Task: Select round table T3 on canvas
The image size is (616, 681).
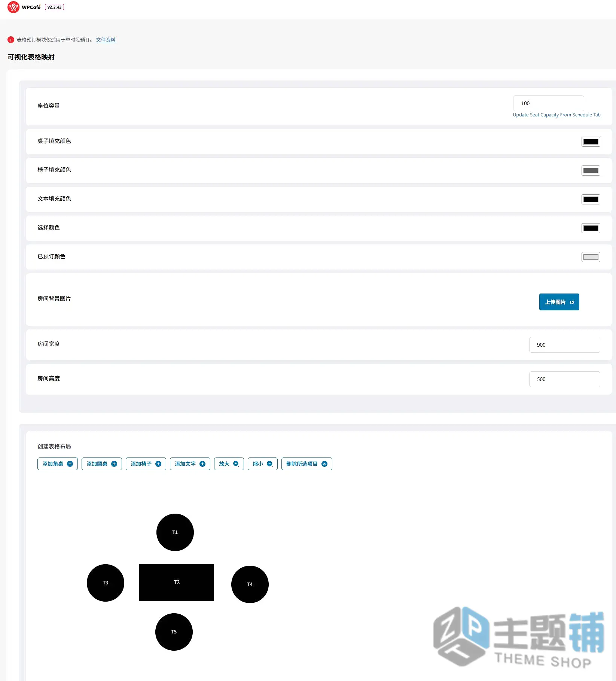Action: tap(106, 583)
